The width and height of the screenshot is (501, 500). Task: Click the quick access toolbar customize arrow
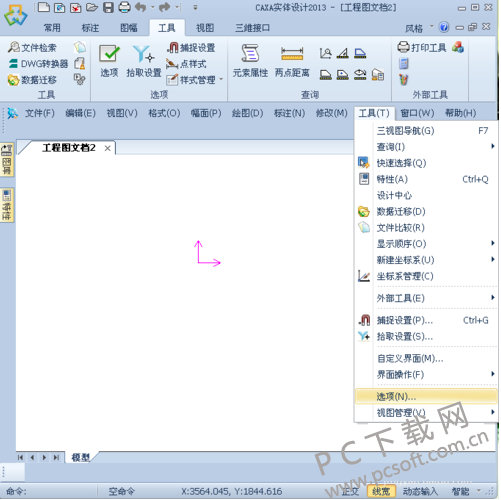pos(195,7)
